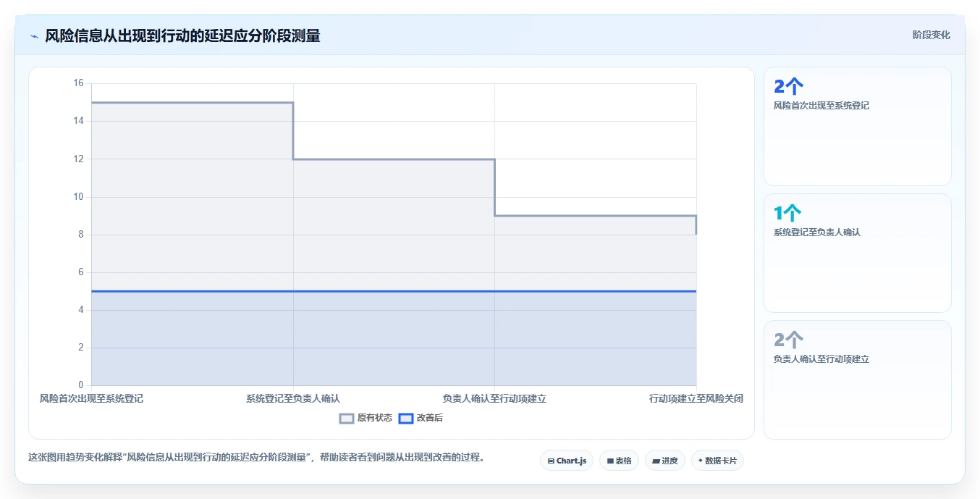Click the y-axis value 16
Viewport: 980px width, 499px height.
click(79, 83)
